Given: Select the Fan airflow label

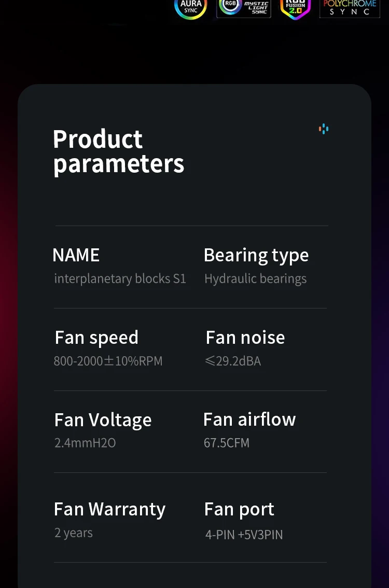Looking at the screenshot, I should 249,419.
